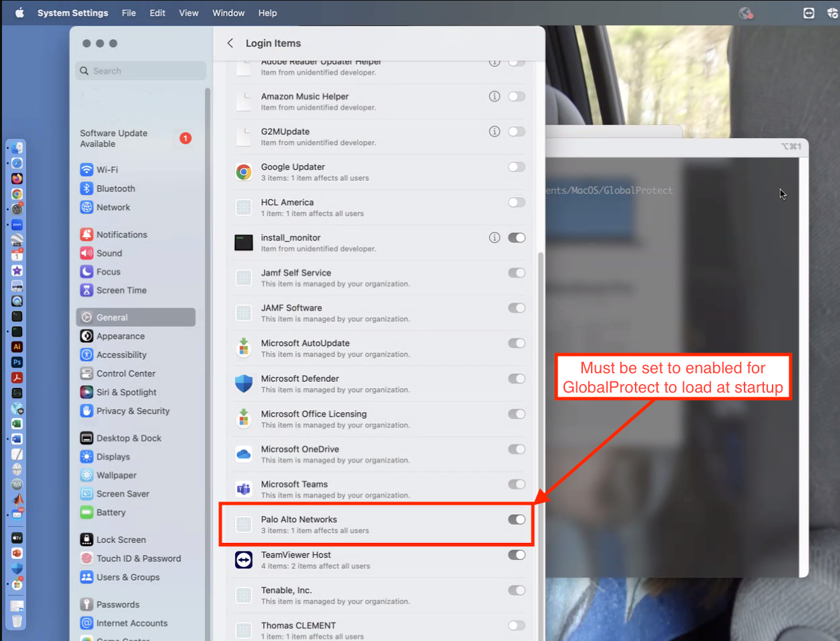
Task: Open Bluetooth settings via its icon
Action: [86, 188]
